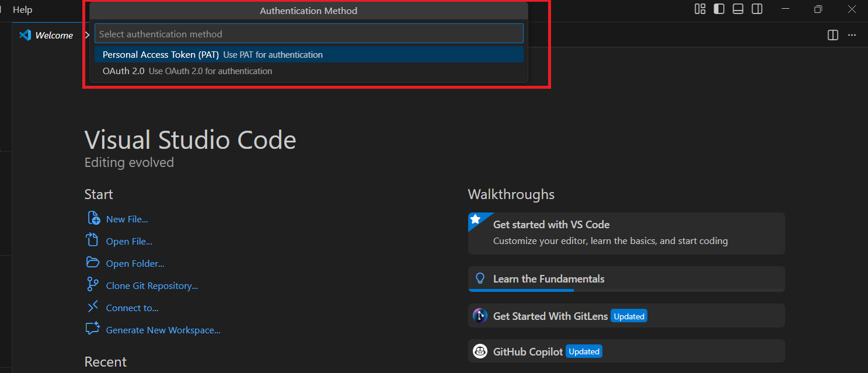Click the VS Code logo on Welcome tab
The height and width of the screenshot is (373, 868).
point(24,35)
